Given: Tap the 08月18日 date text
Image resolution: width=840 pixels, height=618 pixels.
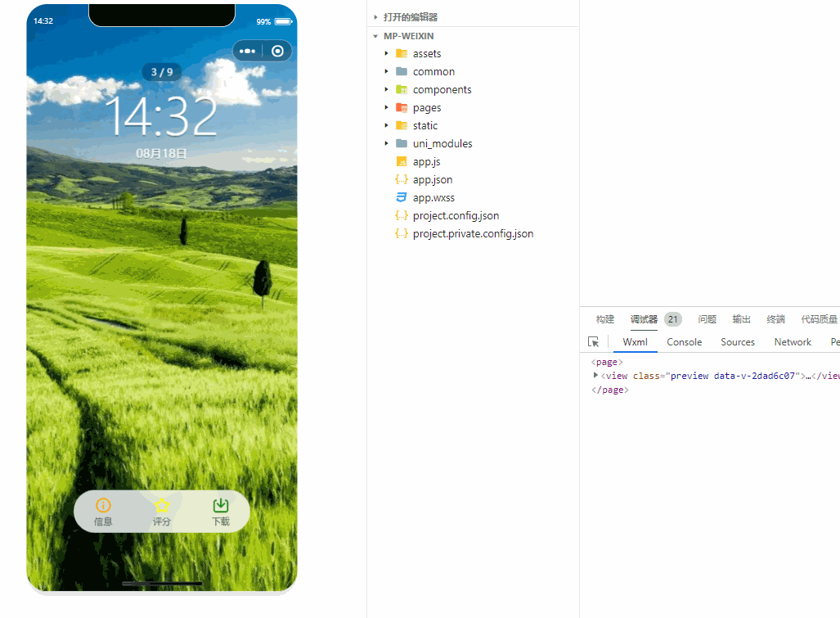Looking at the screenshot, I should pos(161,153).
